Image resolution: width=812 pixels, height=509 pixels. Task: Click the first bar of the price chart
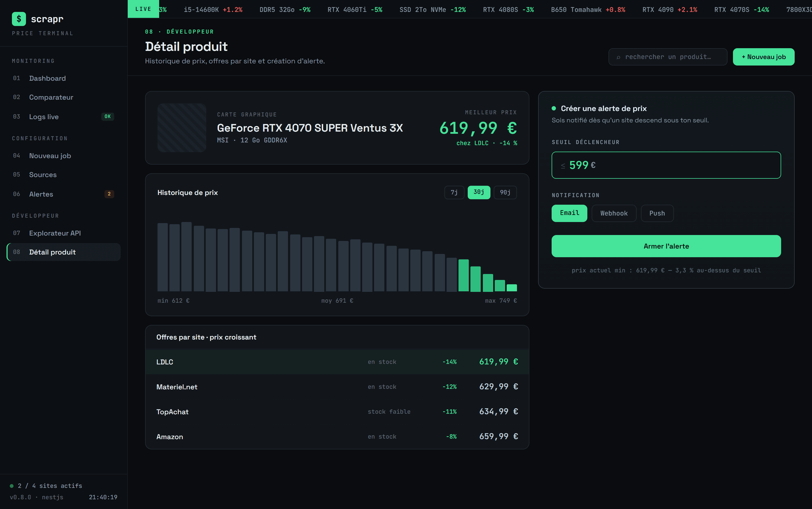point(162,257)
